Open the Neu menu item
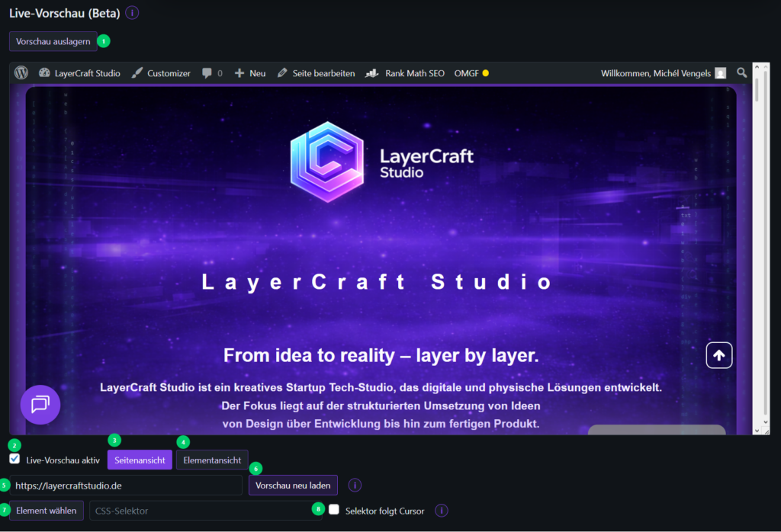781x532 pixels. (250, 73)
